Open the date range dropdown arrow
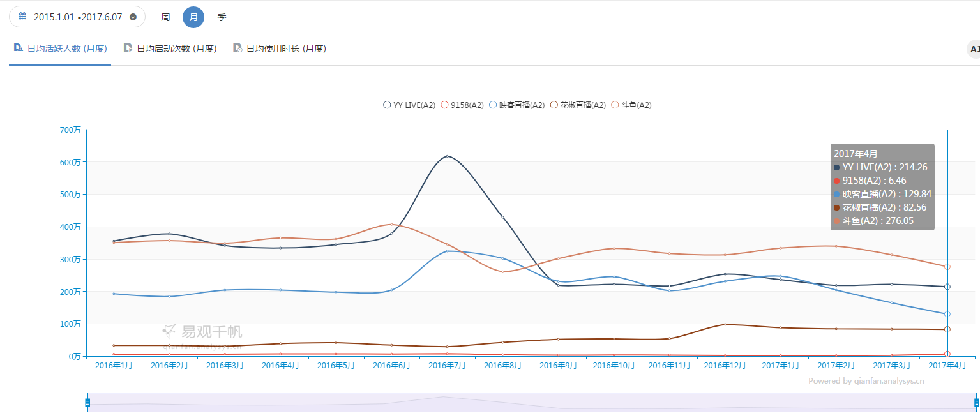This screenshot has height=418, width=980. click(x=133, y=17)
